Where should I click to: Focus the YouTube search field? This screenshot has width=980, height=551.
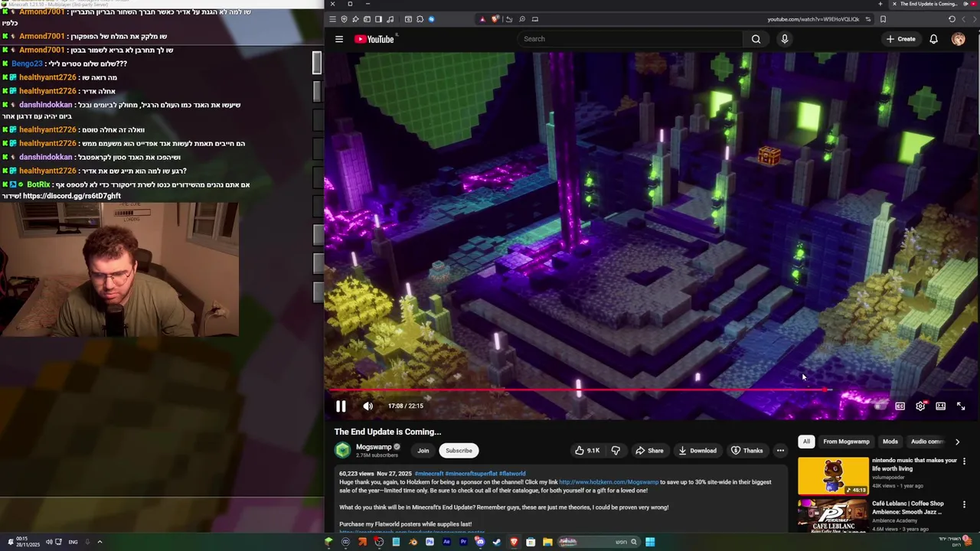(x=629, y=39)
